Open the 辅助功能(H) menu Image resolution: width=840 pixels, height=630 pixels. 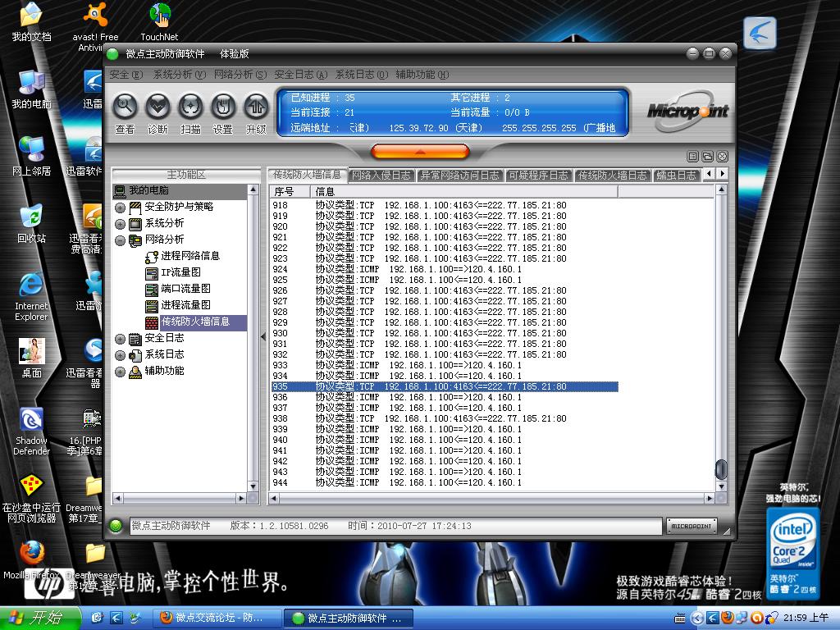[x=422, y=75]
